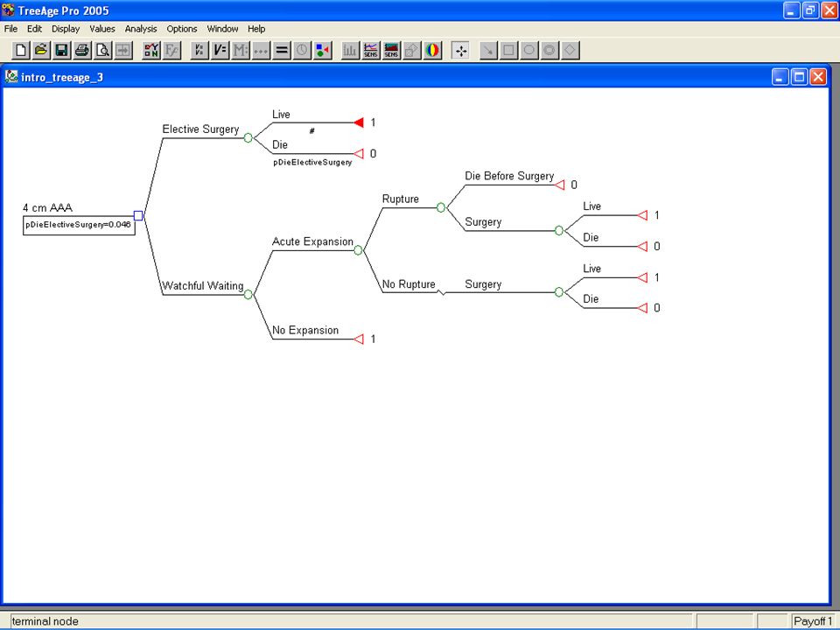The image size is (840, 630).
Task: Open the Help menu
Action: pos(256,29)
